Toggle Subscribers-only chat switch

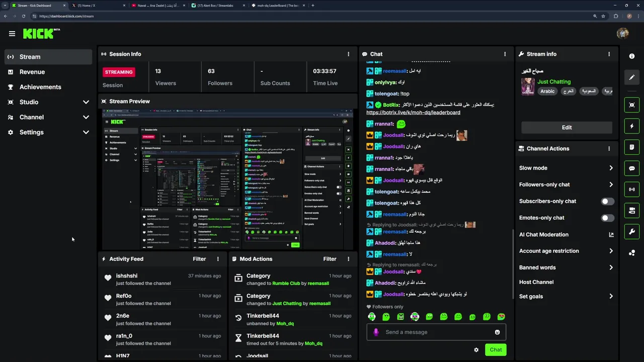(608, 201)
